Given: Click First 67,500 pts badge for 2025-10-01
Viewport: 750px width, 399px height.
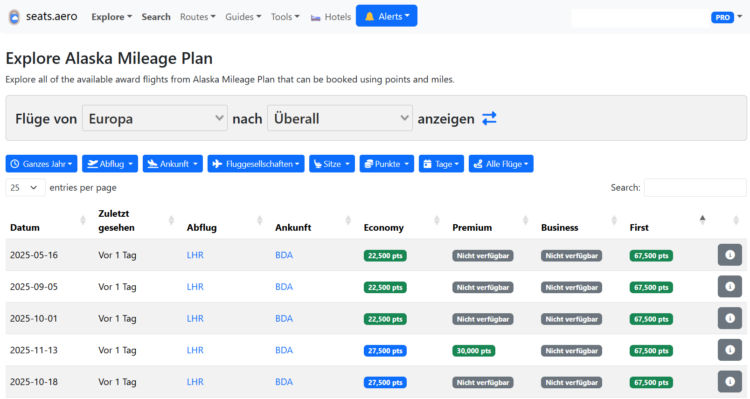Looking at the screenshot, I should pos(651,319).
